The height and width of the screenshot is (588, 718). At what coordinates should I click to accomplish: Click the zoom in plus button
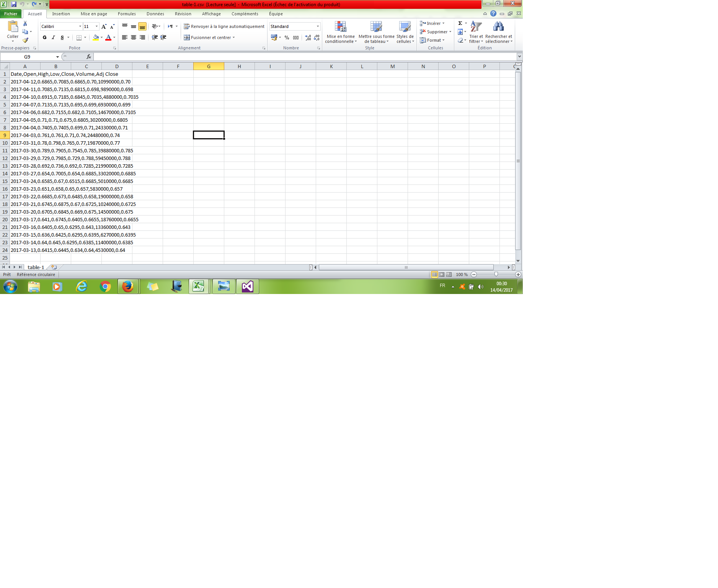(x=518, y=274)
